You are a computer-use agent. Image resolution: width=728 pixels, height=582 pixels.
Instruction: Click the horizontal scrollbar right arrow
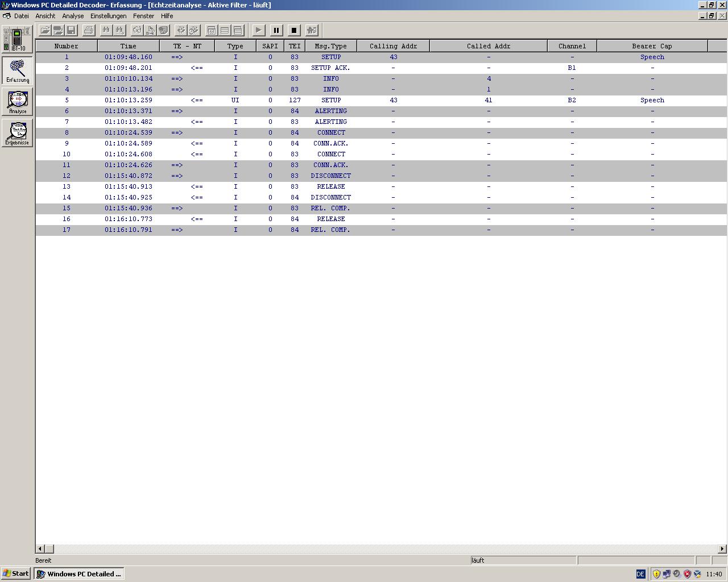click(x=722, y=548)
